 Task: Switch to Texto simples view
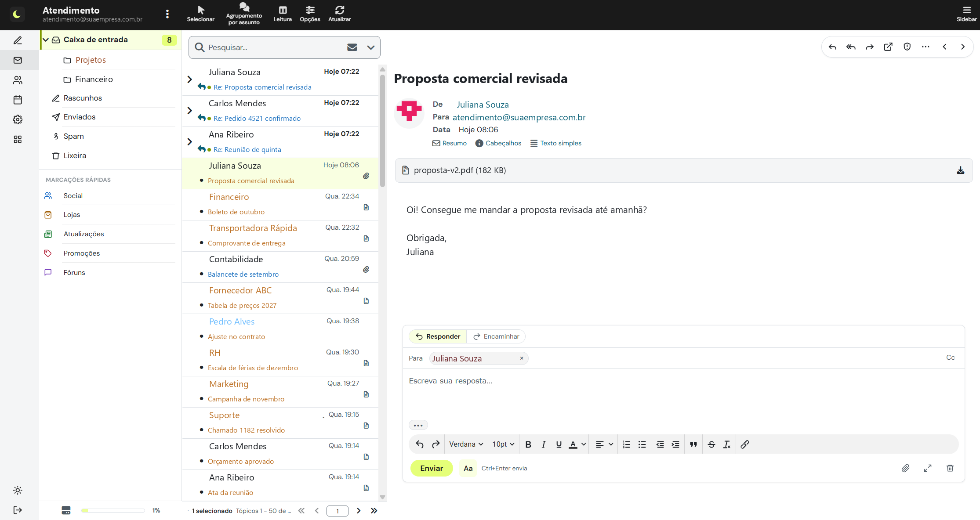coord(556,143)
